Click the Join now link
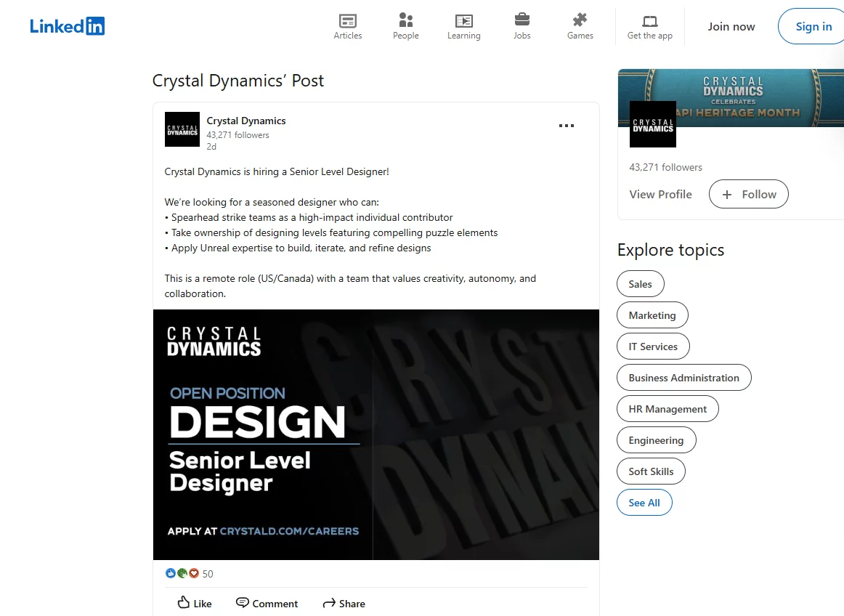This screenshot has height=616, width=844. [x=731, y=26]
